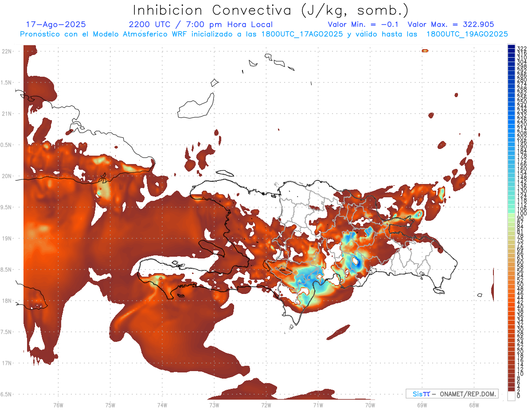Click the "19N" latitude label
This screenshot has height=411, width=532.
tap(7, 238)
